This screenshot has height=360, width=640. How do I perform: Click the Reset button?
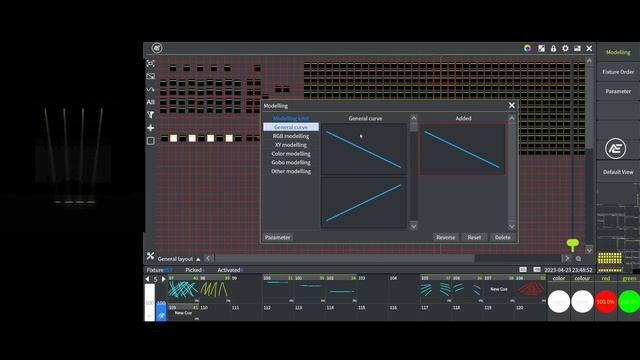coord(474,237)
